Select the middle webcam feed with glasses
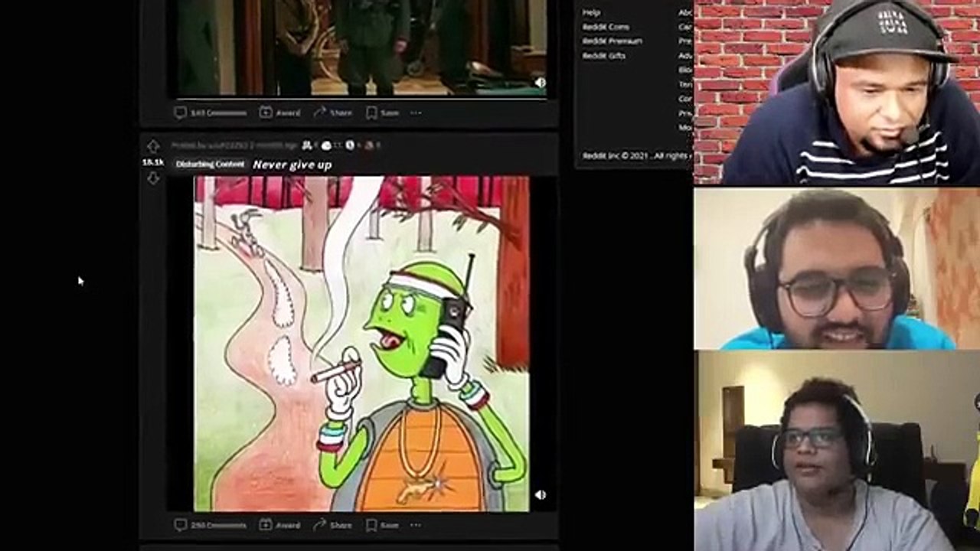The height and width of the screenshot is (551, 980). point(837,269)
